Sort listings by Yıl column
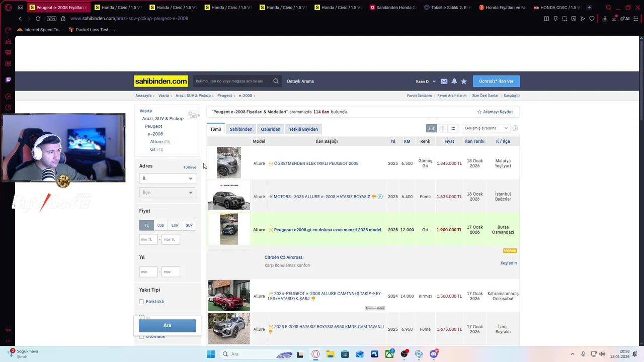Viewport: 644px width, 362px height. [x=393, y=141]
